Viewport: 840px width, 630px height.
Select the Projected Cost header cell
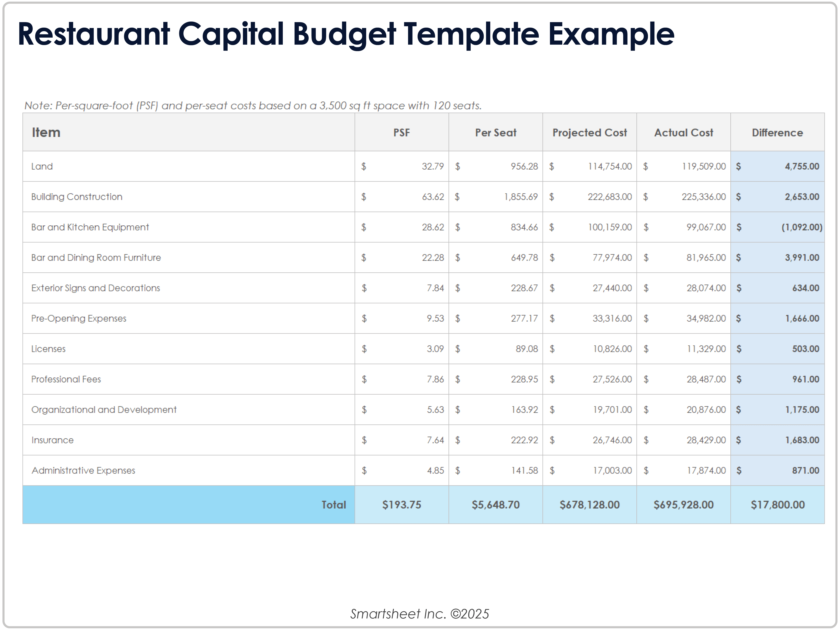(589, 133)
